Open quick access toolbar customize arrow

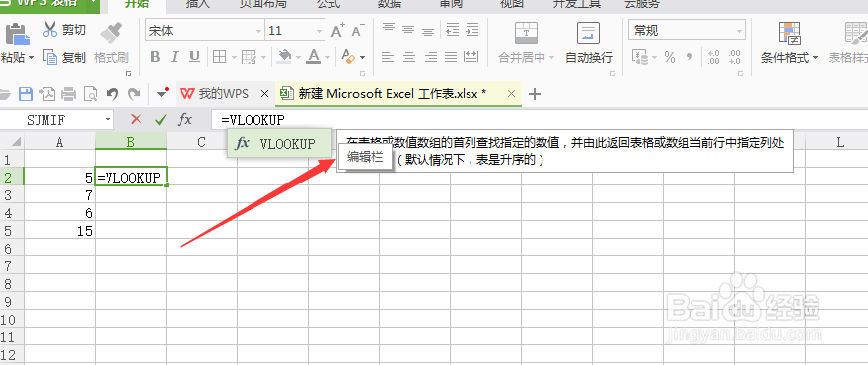tap(162, 93)
